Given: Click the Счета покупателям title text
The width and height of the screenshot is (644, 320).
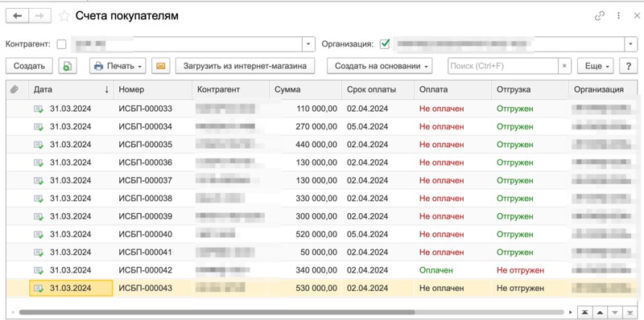Looking at the screenshot, I should 127,16.
